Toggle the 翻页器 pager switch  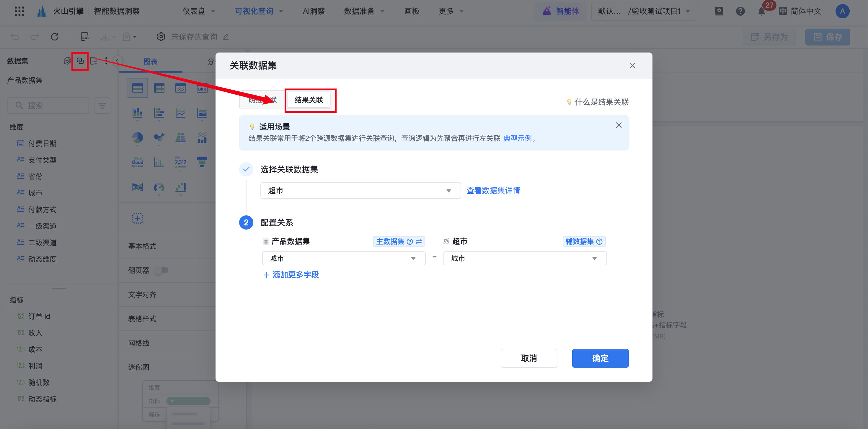[x=161, y=270]
